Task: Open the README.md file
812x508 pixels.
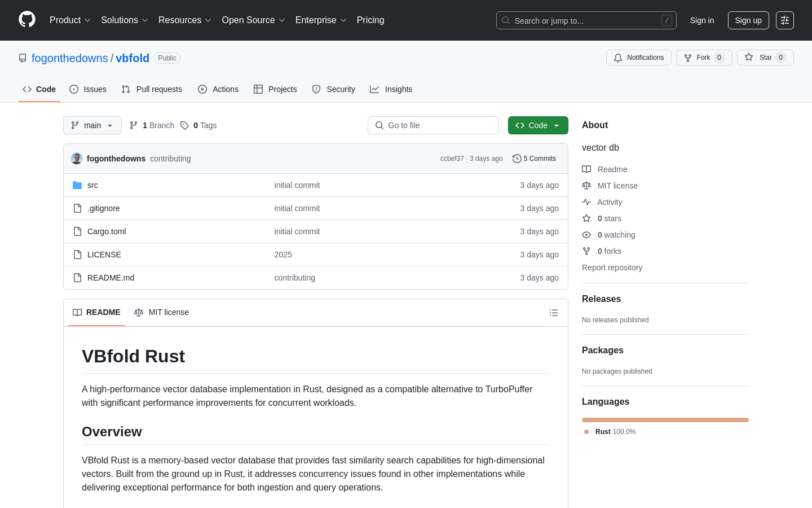Action: point(111,278)
